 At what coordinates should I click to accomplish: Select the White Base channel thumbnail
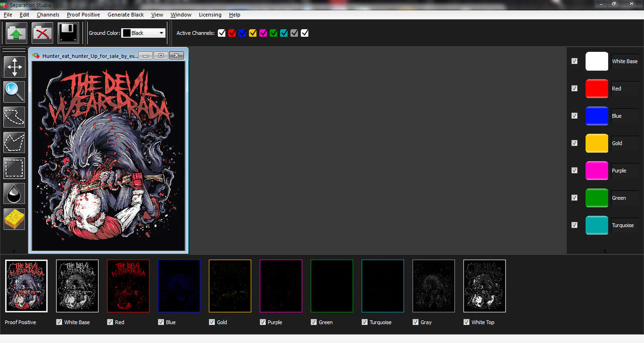pyautogui.click(x=77, y=286)
